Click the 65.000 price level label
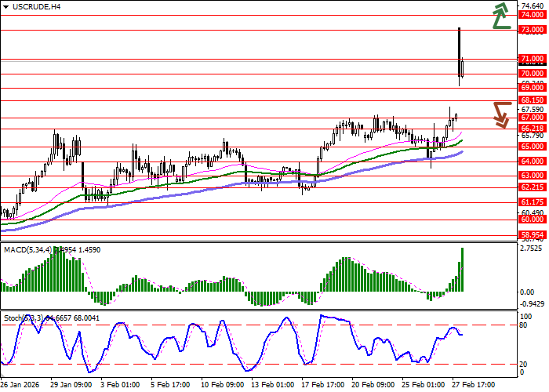The width and height of the screenshot is (549, 392). pyautogui.click(x=532, y=147)
